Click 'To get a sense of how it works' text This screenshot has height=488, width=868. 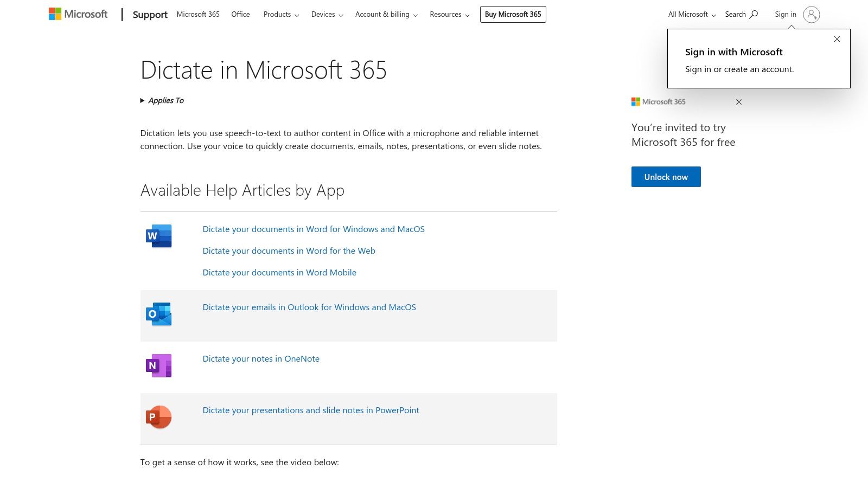(239, 463)
